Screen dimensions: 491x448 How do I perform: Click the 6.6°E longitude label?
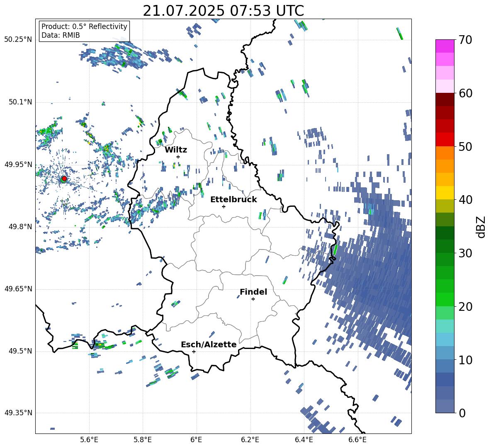click(x=357, y=440)
